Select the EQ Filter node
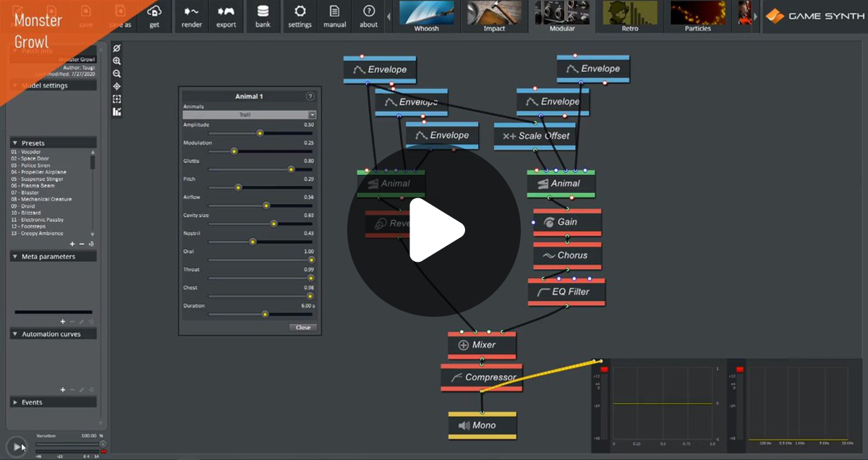The image size is (868, 460). [566, 291]
